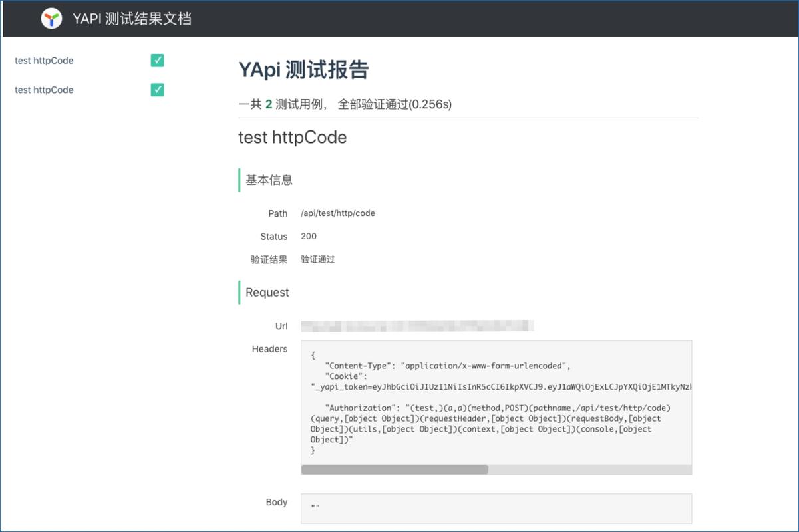
Task: Click the YAPI 测试结果文档 header title
Action: click(x=132, y=19)
